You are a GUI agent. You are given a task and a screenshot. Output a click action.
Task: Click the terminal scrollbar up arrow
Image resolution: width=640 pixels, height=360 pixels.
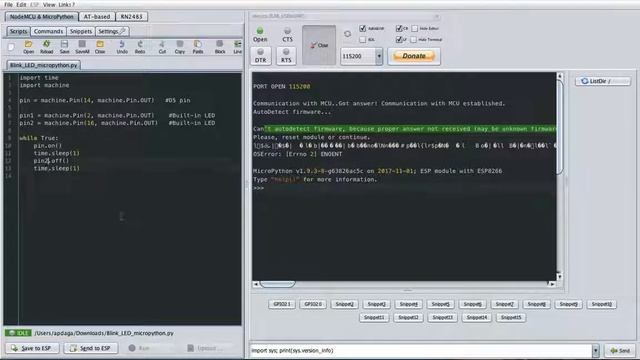(560, 76)
